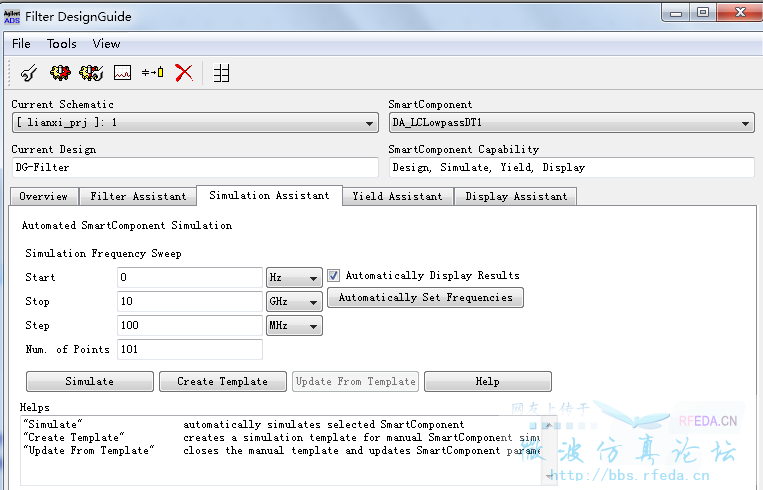Click the "Simulate" help text line
763x490 pixels.
(244, 424)
